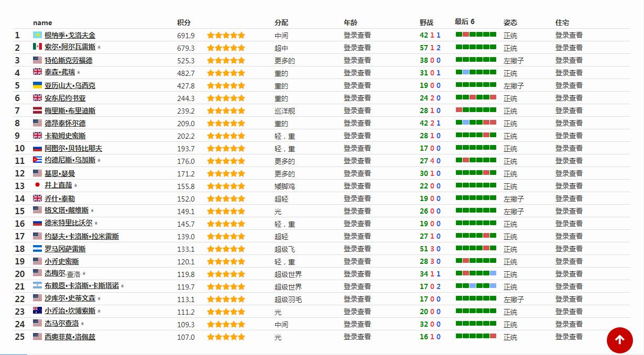Viewport: 644px width, 355px height.
Task: Click the 482.7 points value
Action: point(186,73)
